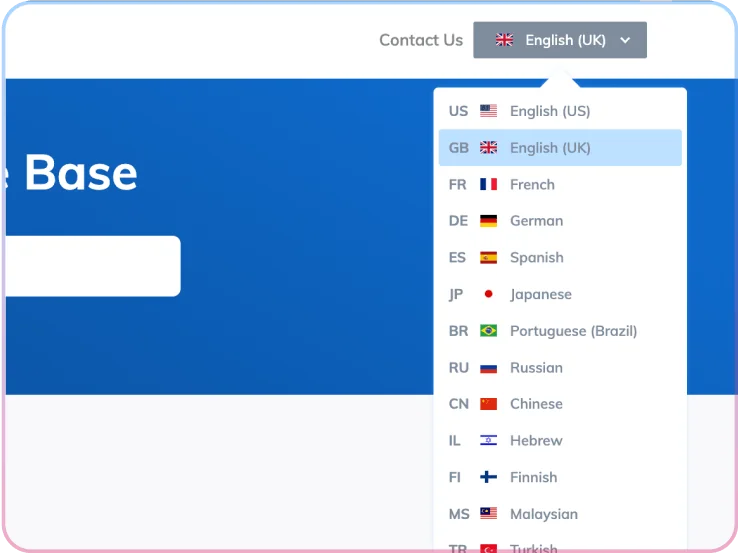Click the Israeli flag icon
738x553 pixels.
click(488, 441)
